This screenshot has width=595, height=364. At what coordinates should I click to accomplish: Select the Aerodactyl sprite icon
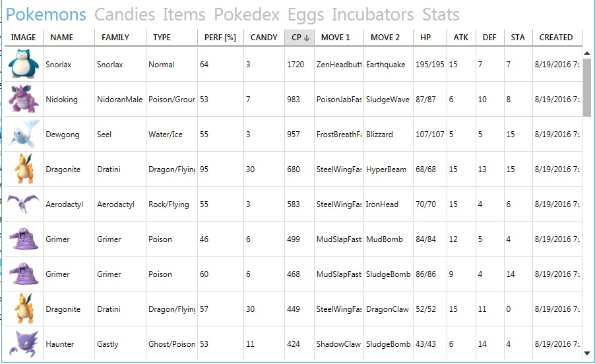click(24, 204)
